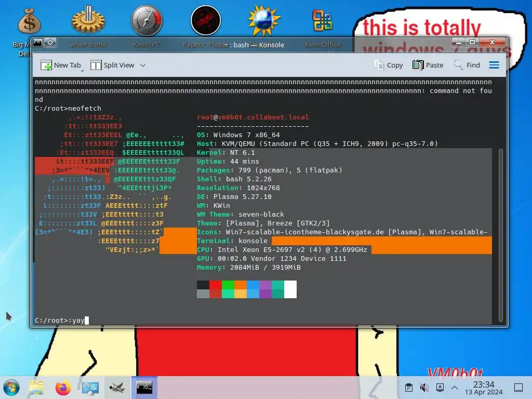Click the 'WM: KWin' line
This screenshot has width=532, height=399.
click(213, 205)
